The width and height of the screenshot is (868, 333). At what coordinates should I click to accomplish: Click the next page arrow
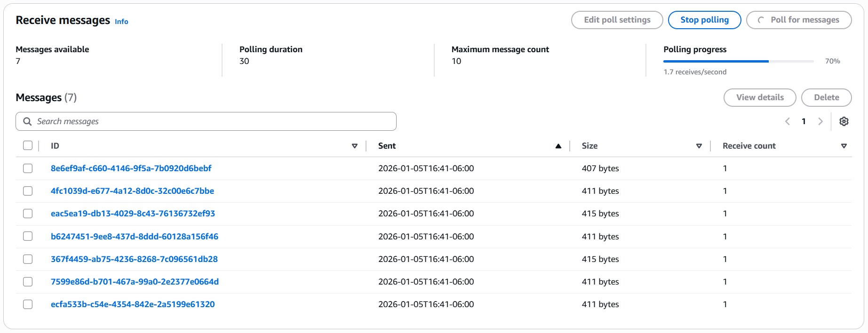click(x=820, y=121)
